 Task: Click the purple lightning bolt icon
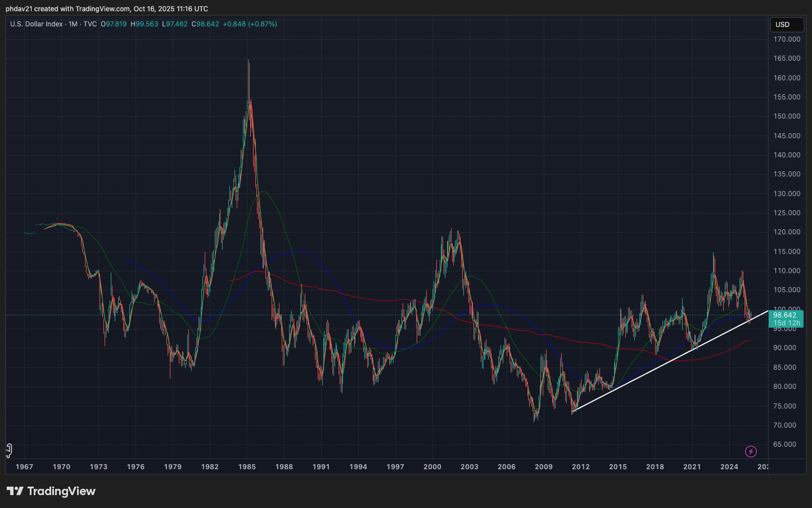(751, 451)
